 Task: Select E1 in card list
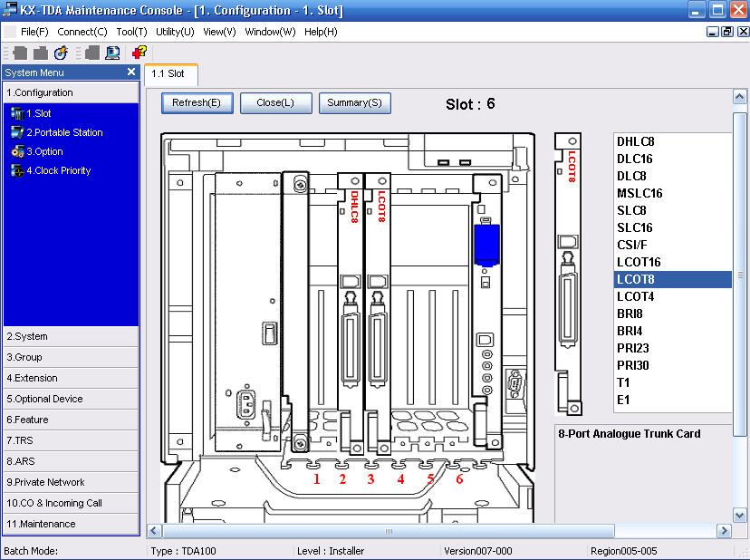[672, 401]
